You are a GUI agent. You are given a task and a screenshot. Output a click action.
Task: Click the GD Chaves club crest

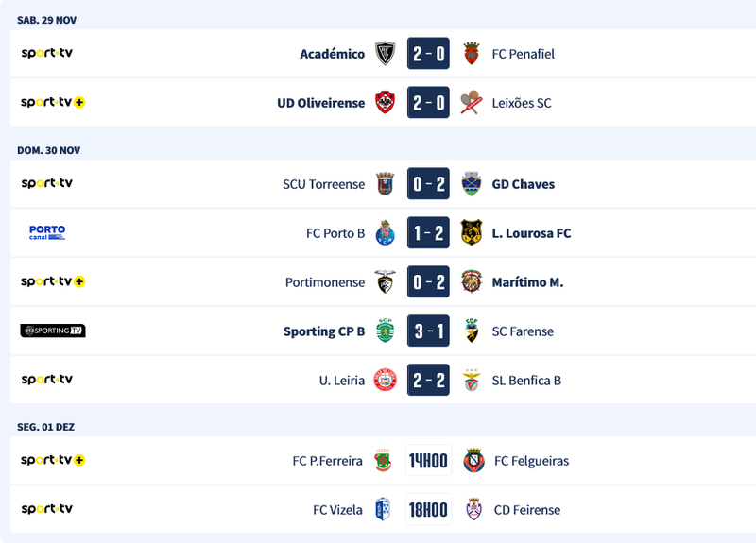pyautogui.click(x=471, y=184)
